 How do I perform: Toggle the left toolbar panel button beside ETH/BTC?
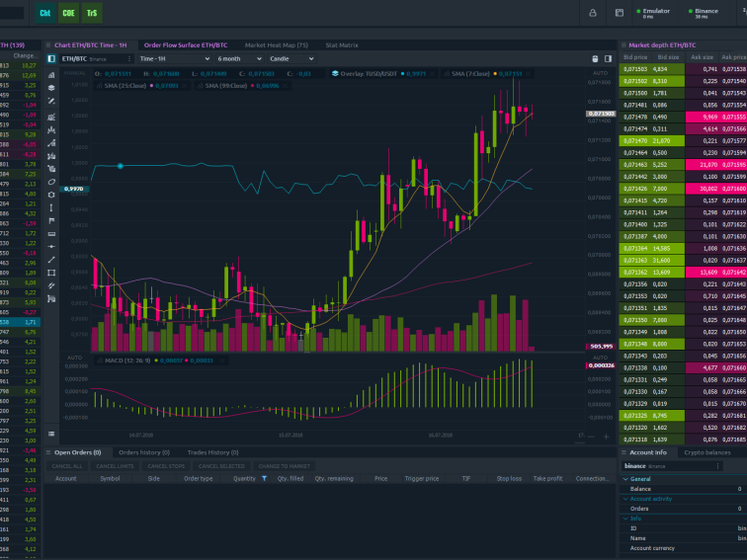pyautogui.click(x=51, y=58)
